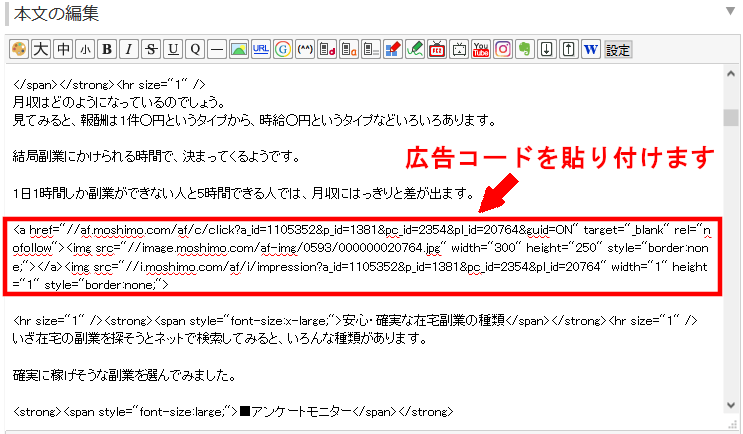The width and height of the screenshot is (743, 434).
Task: Click the scrollbar up arrow
Action: point(731,73)
